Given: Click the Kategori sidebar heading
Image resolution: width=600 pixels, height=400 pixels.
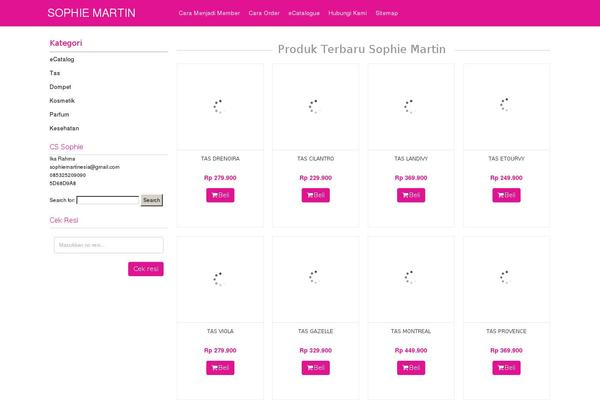Looking at the screenshot, I should pyautogui.click(x=66, y=43).
